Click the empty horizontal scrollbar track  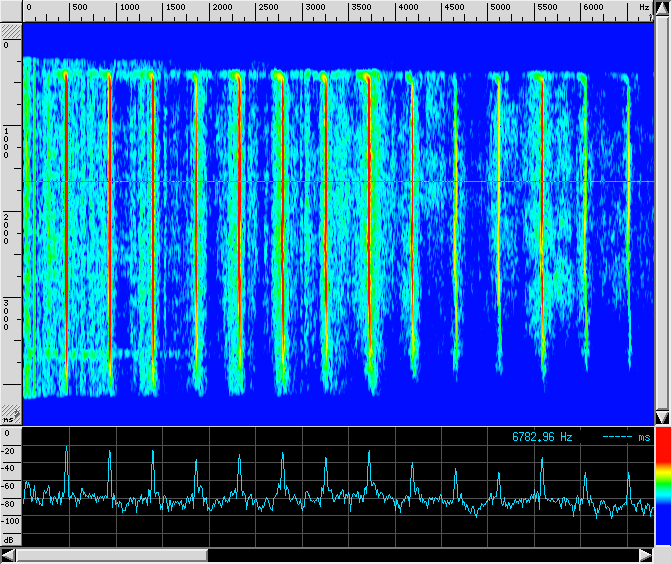tap(420, 555)
